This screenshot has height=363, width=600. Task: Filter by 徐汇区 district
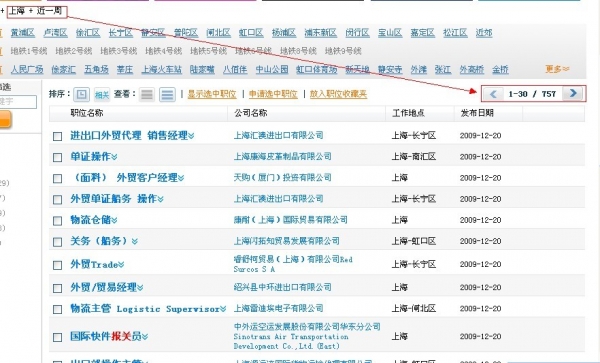click(x=88, y=33)
